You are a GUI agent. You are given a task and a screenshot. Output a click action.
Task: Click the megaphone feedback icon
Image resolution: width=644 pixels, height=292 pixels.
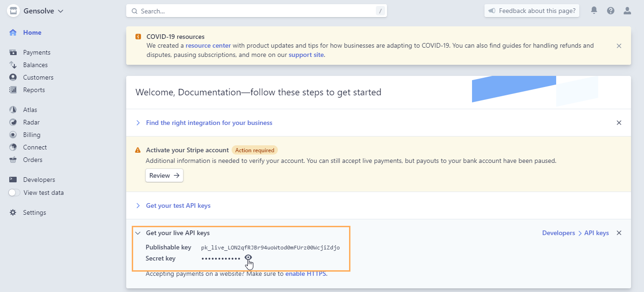[492, 11]
